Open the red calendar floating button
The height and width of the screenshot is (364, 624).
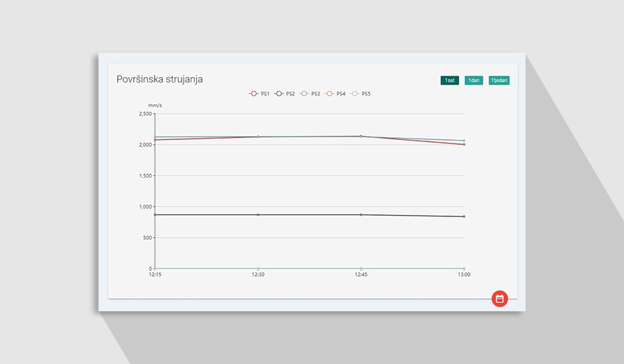(x=499, y=299)
